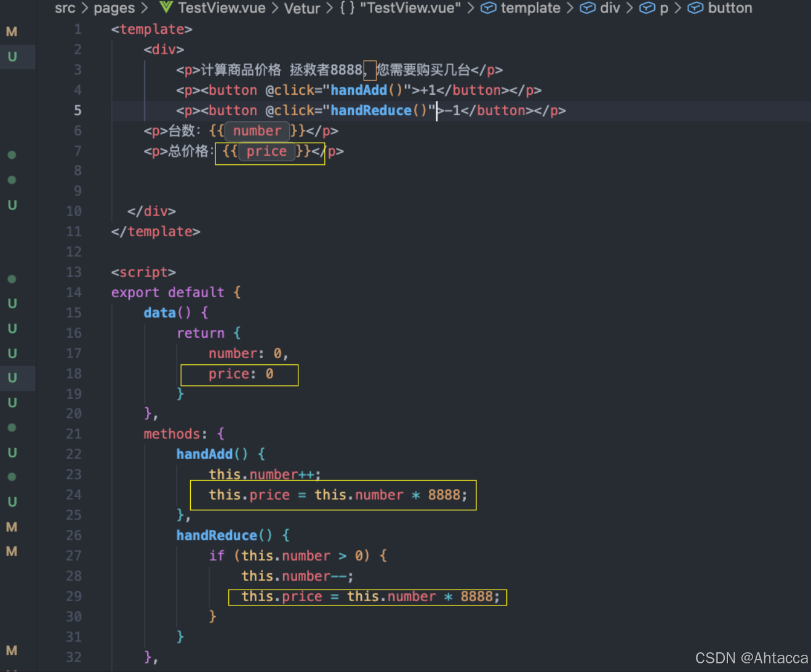811x672 pixels.
Task: Select line number 24 in the gutter
Action: 74,495
